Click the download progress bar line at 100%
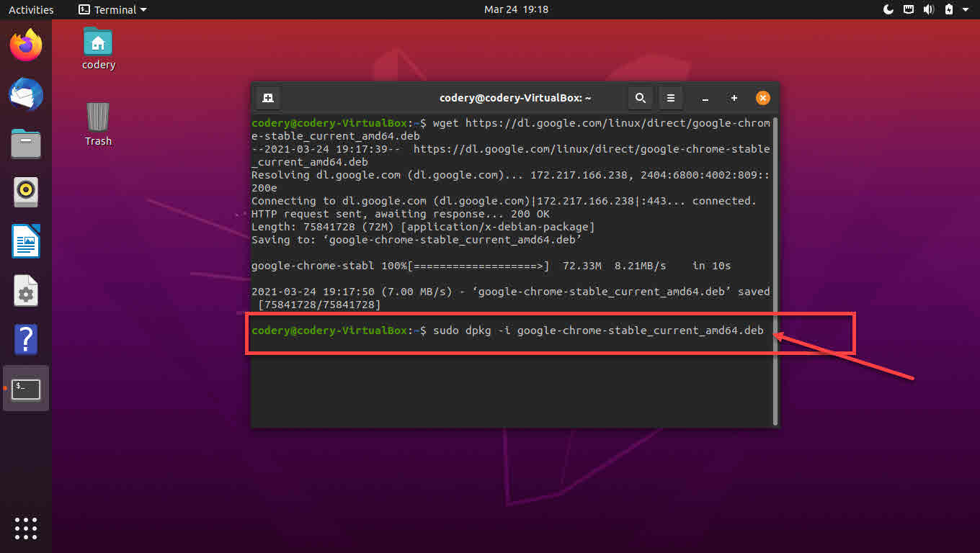 click(x=491, y=266)
